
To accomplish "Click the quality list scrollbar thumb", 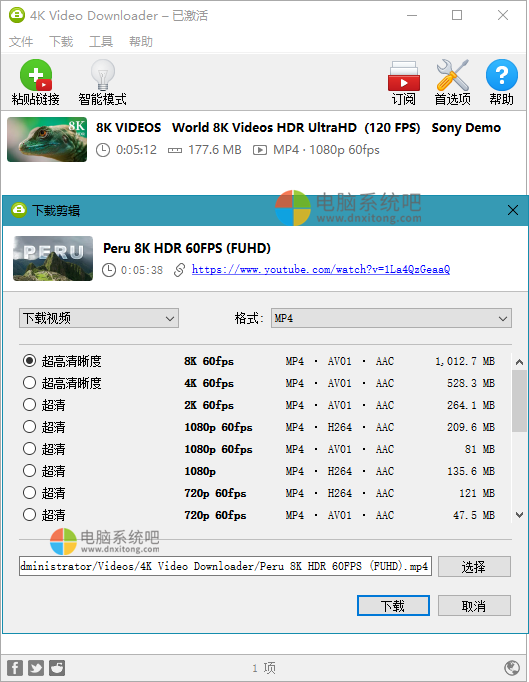I will (x=519, y=401).
